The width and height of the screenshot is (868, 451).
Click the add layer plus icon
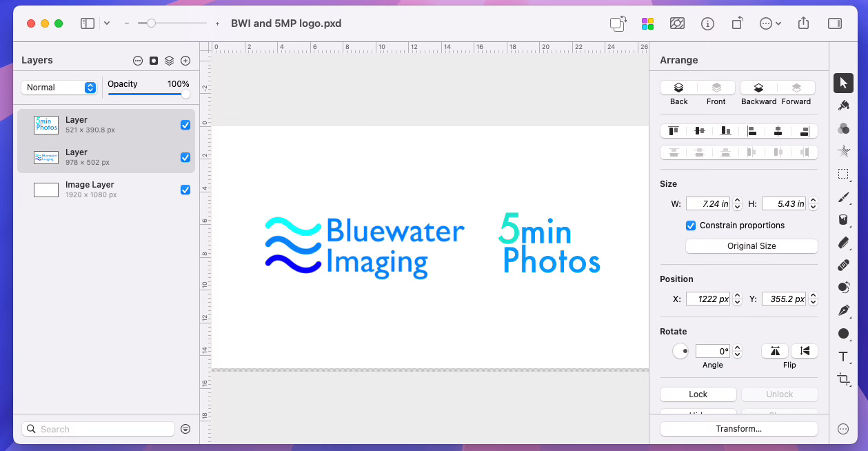click(x=185, y=61)
